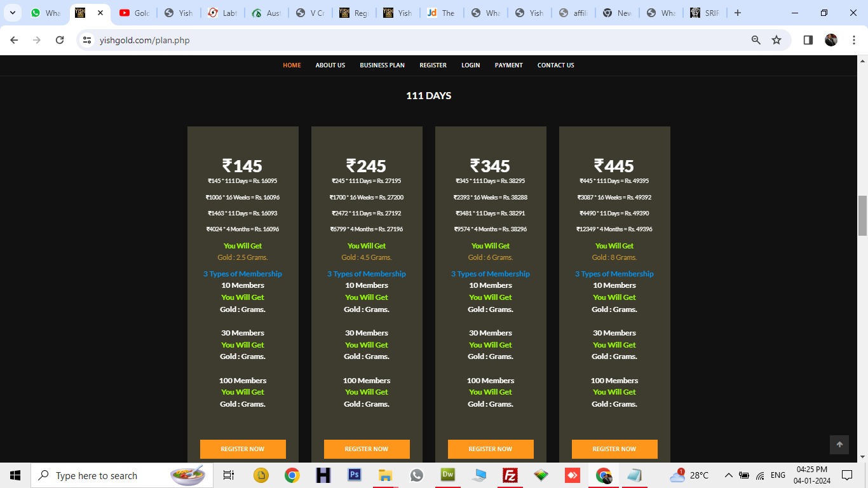Open Dreamweaver from the taskbar
The image size is (868, 488).
point(448,475)
